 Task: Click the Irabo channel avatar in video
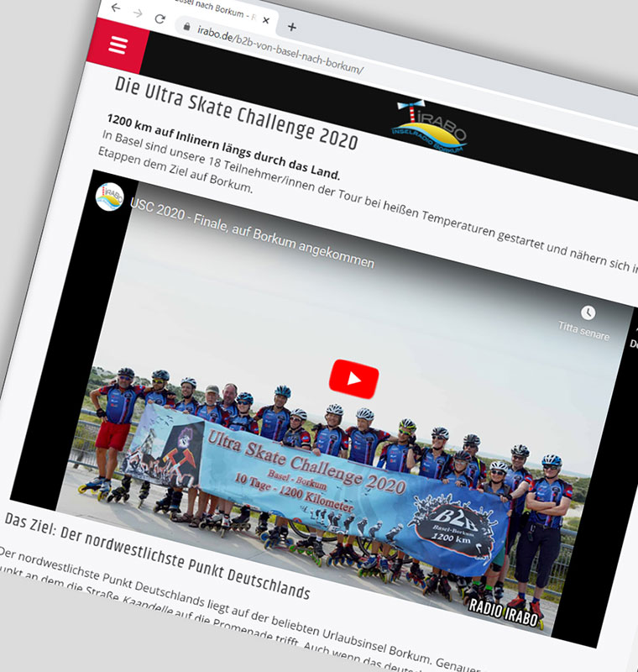click(x=110, y=197)
